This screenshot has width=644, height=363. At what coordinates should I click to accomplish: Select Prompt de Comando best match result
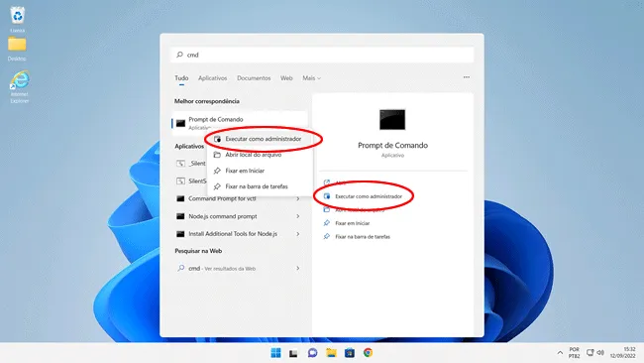coord(240,123)
